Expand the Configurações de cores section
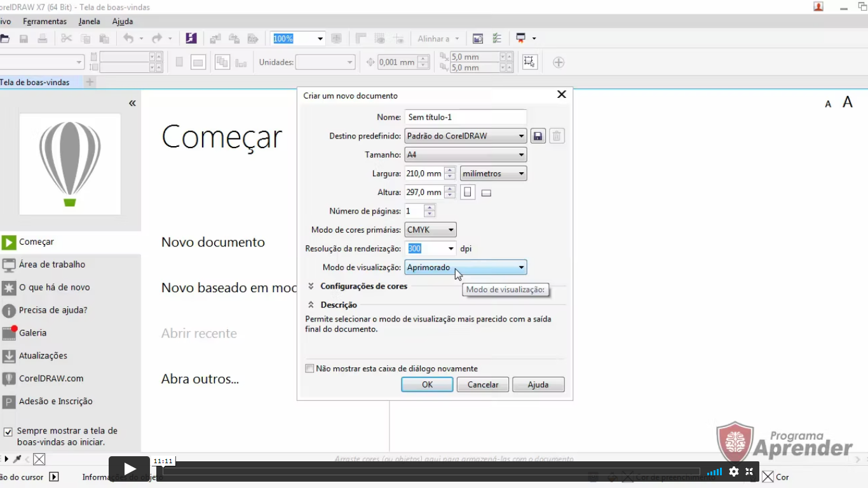Image resolution: width=868 pixels, height=488 pixels. [x=311, y=287]
